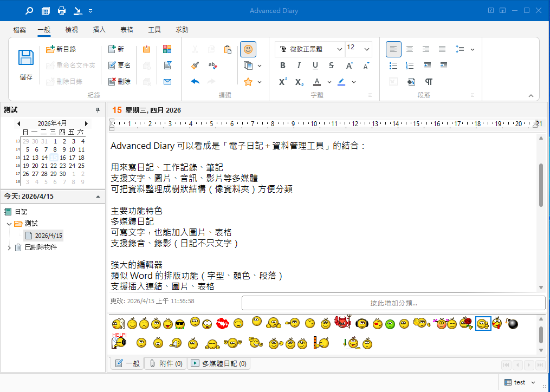
Task: Collapse the ribbon with the chevron arrow
Action: click(x=530, y=96)
